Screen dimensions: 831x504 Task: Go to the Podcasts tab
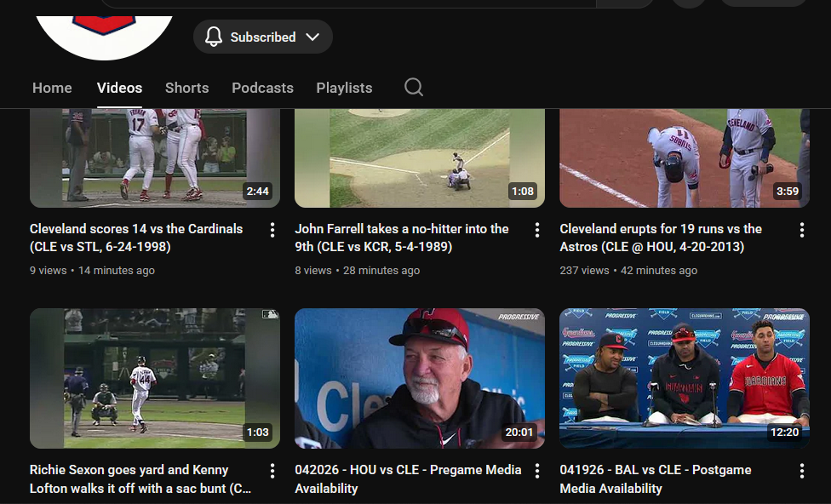click(262, 88)
